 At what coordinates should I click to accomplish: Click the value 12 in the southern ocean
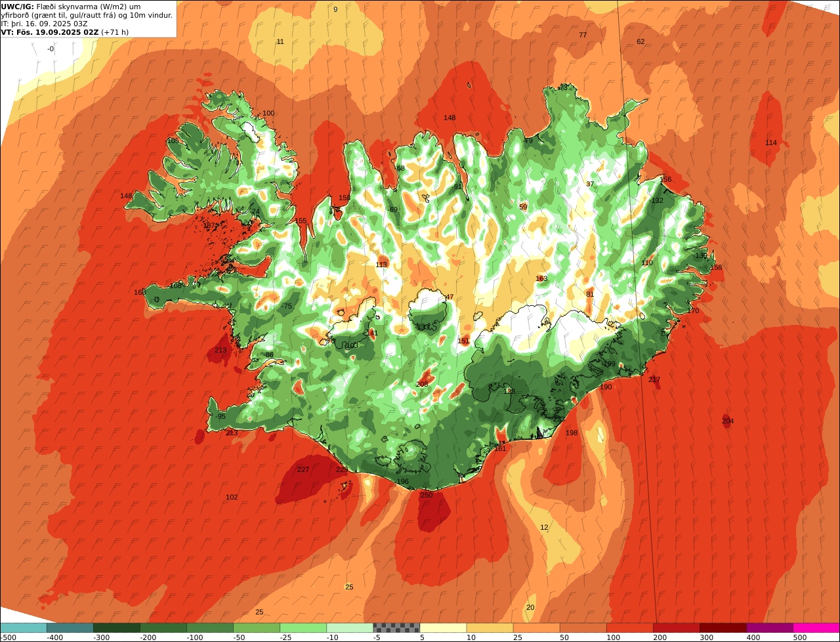tap(544, 528)
